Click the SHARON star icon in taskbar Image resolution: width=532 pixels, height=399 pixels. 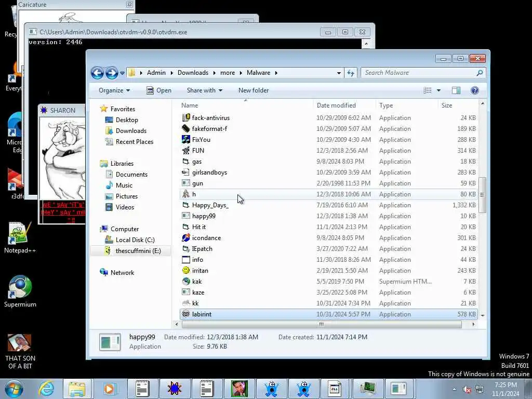coord(175,389)
